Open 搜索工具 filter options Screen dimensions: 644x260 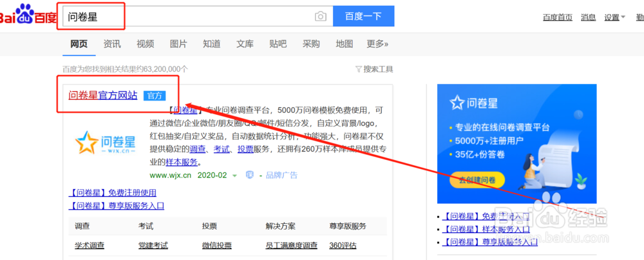(x=374, y=69)
